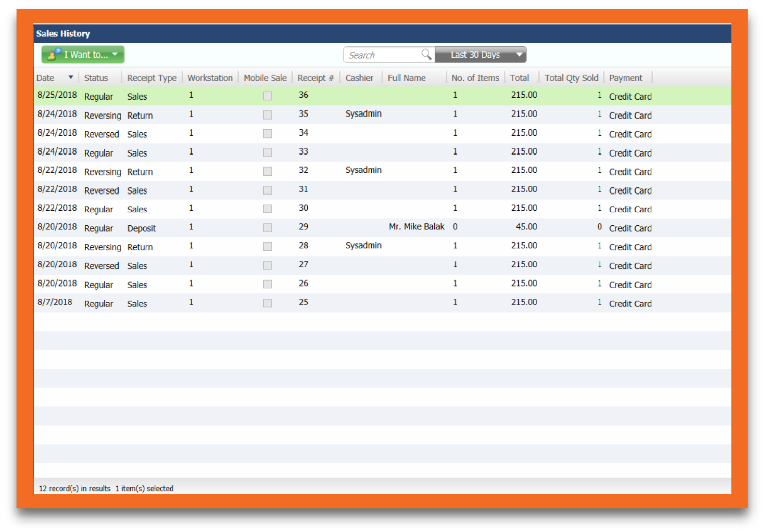Click the Receipt # column header

[x=315, y=77]
